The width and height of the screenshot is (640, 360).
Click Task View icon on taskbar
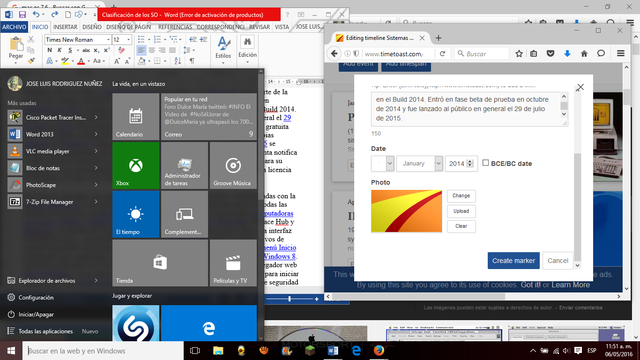pos(195,351)
